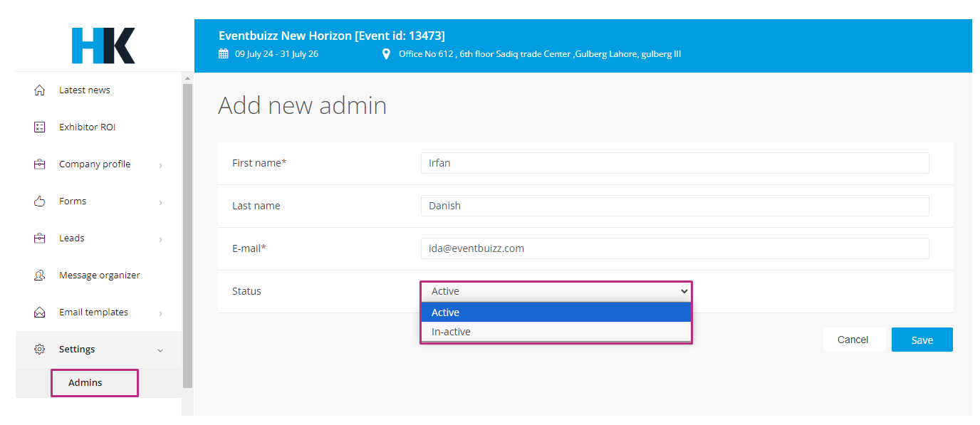Click the sidebar scrollbar up arrow
Image resolution: width=980 pixels, height=425 pixels.
coord(187,78)
